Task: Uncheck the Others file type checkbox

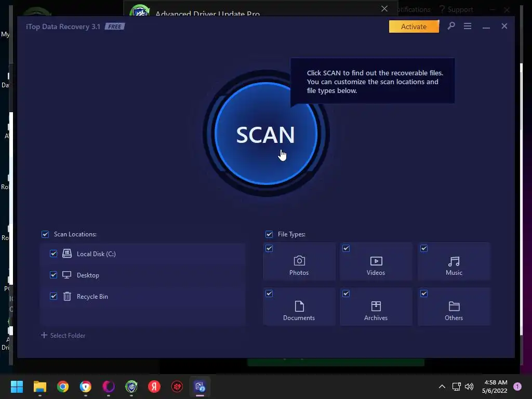Action: 424,294
